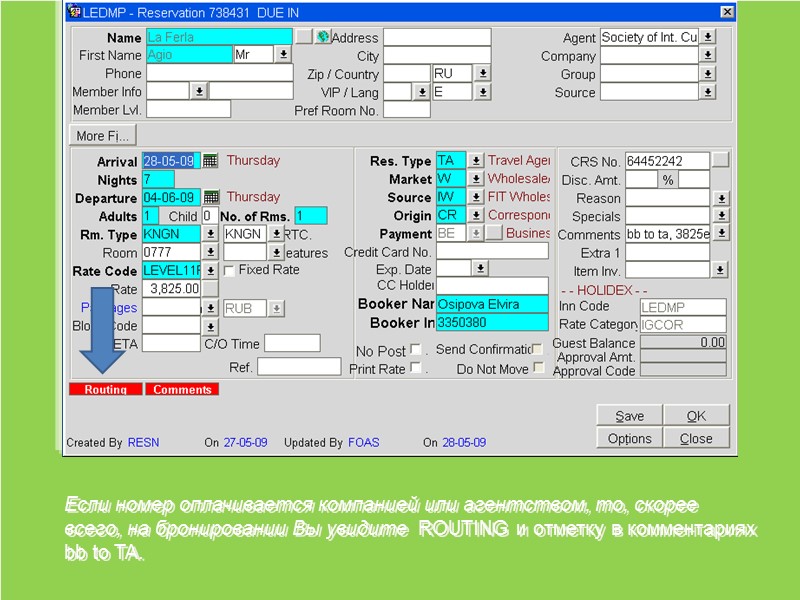
Task: Click the % button in Disc. Amt.
Action: pyautogui.click(x=668, y=180)
